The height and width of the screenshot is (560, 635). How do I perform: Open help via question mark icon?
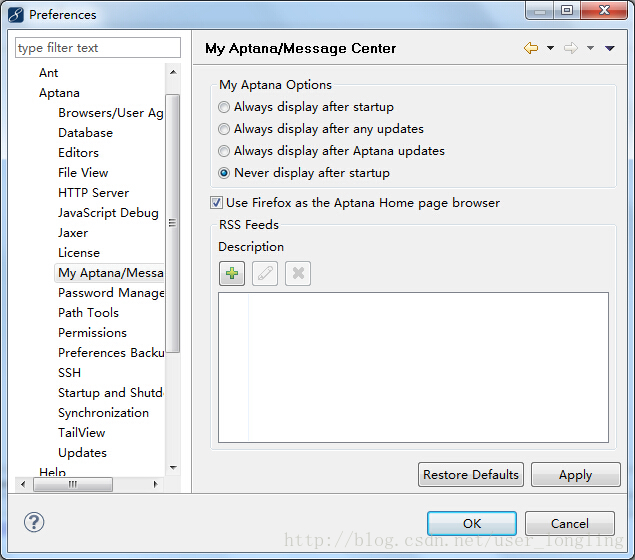(x=34, y=522)
